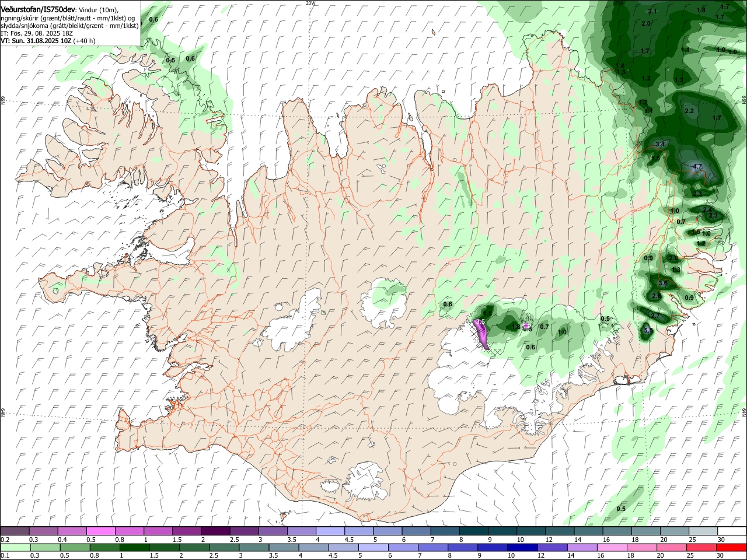The width and height of the screenshot is (747, 560).
Task: Click the 20W longitude label at top
Action: pos(310,3)
